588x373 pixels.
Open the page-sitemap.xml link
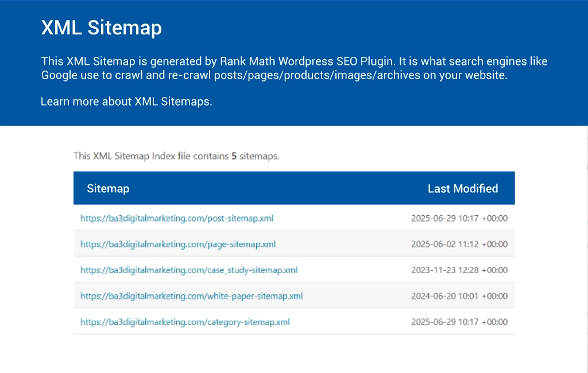(x=179, y=244)
